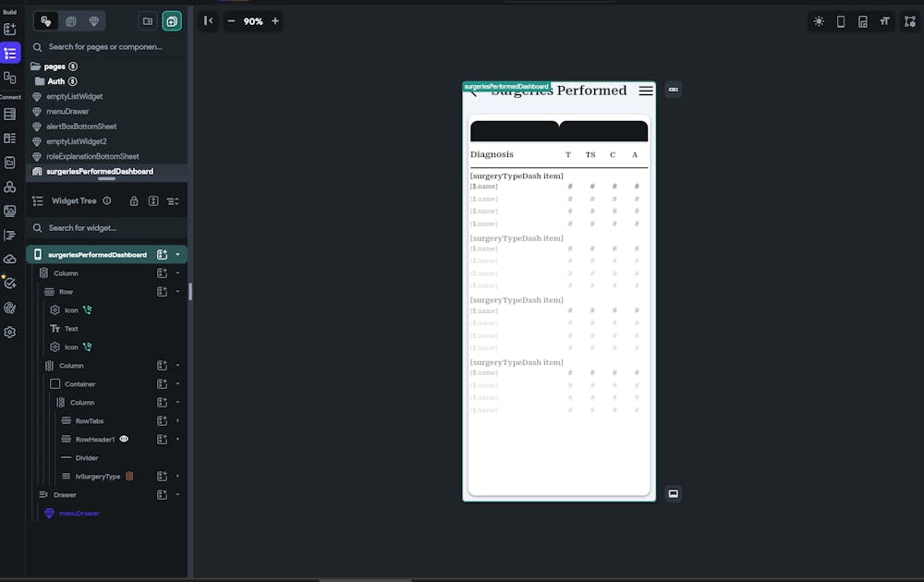924x582 pixels.
Task: Expand the RowHeader1 node arrow
Action: click(177, 440)
